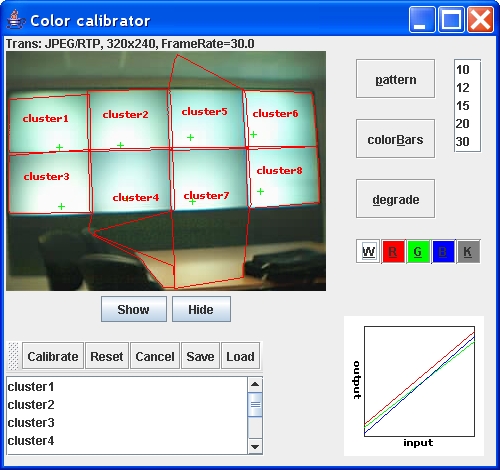Load a calibration with Load

pos(240,356)
